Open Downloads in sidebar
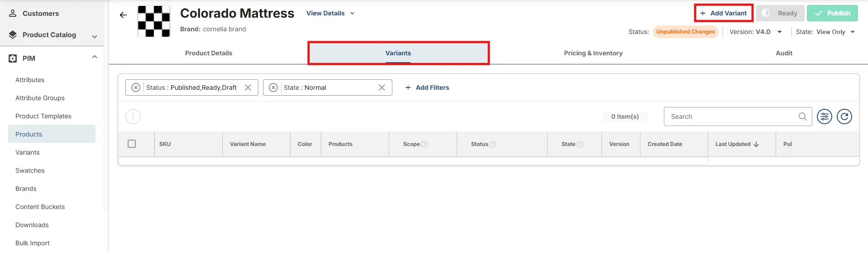Viewport: 868px width, 253px height. coord(32,225)
